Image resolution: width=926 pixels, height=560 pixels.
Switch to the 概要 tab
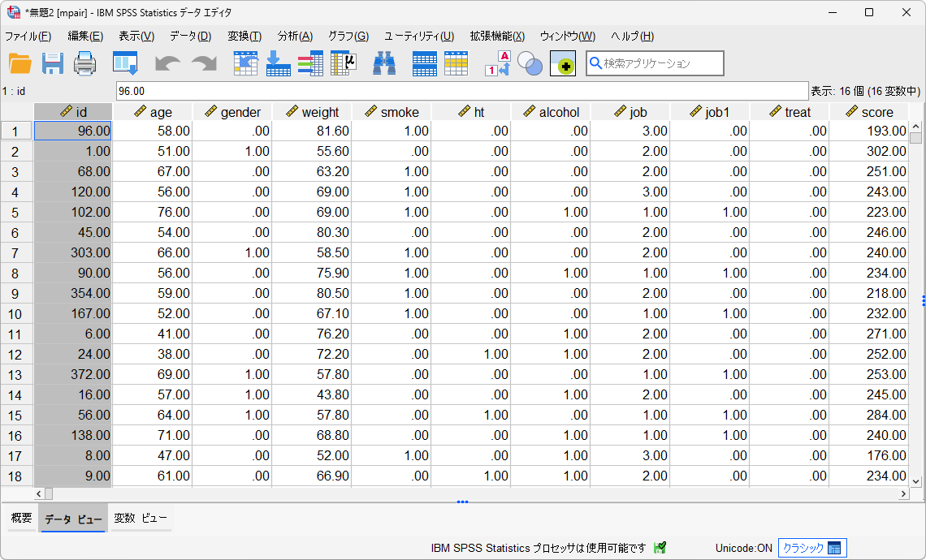click(x=21, y=518)
